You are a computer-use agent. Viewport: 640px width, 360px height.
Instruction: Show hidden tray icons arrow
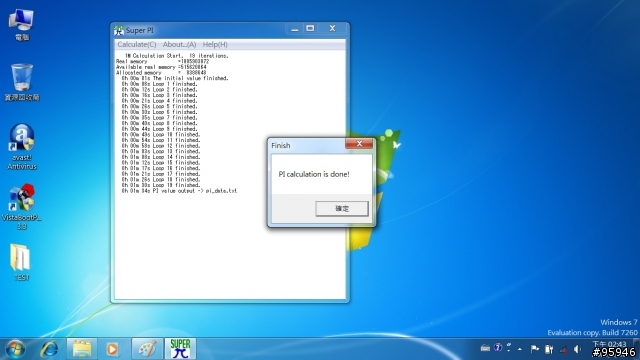(520, 349)
